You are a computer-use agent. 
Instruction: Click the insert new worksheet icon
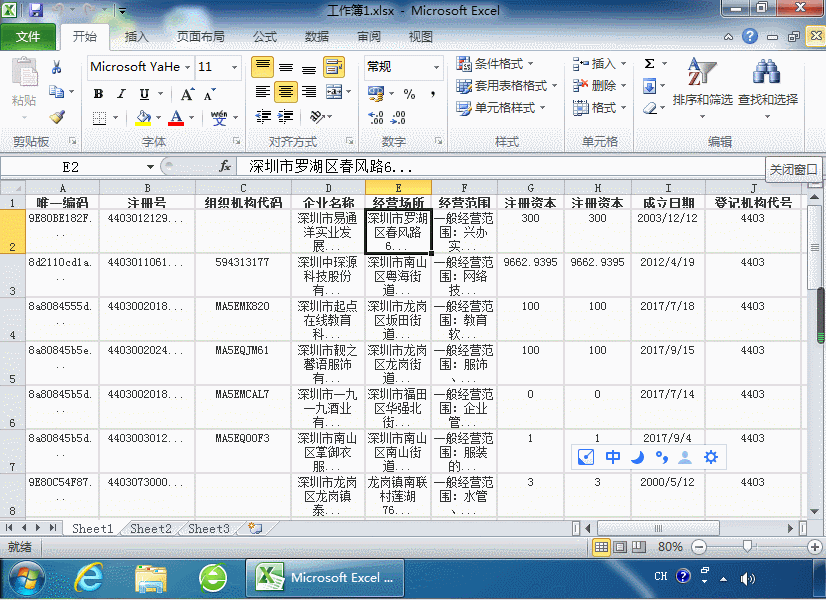coord(255,528)
